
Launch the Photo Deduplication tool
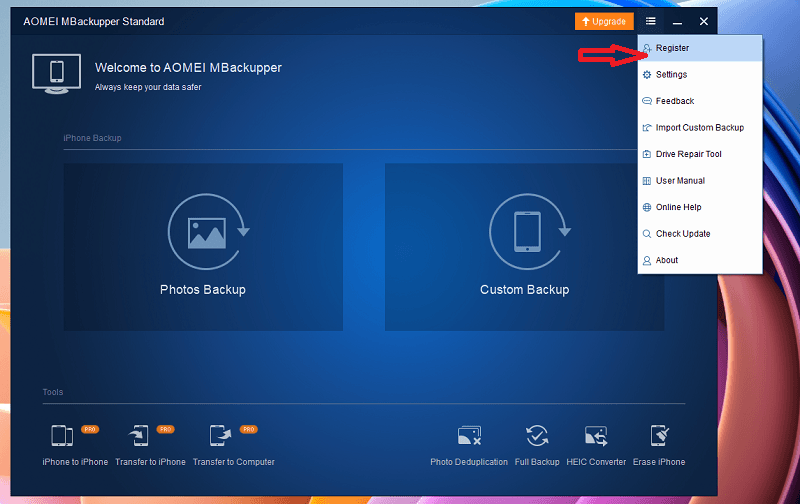point(469,436)
